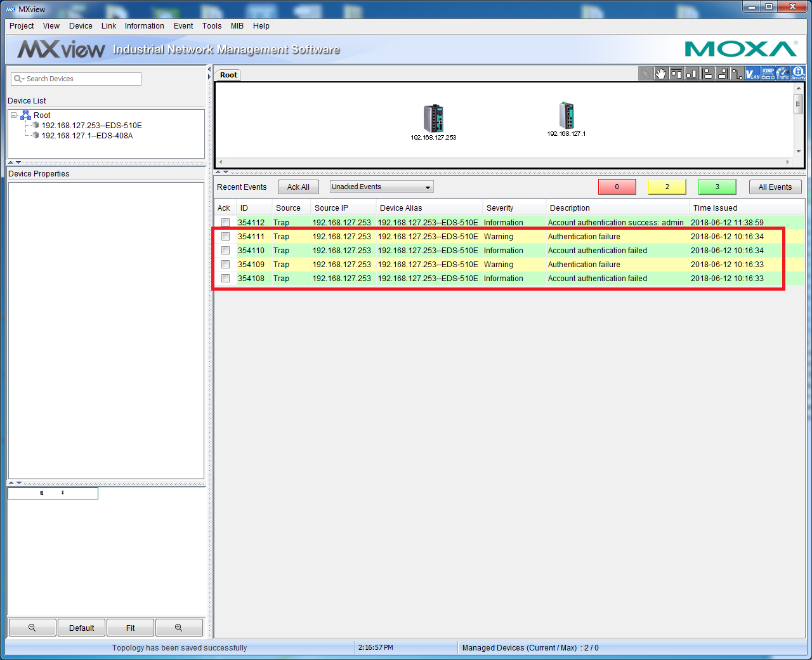Activate the hand pan tool

(661, 73)
